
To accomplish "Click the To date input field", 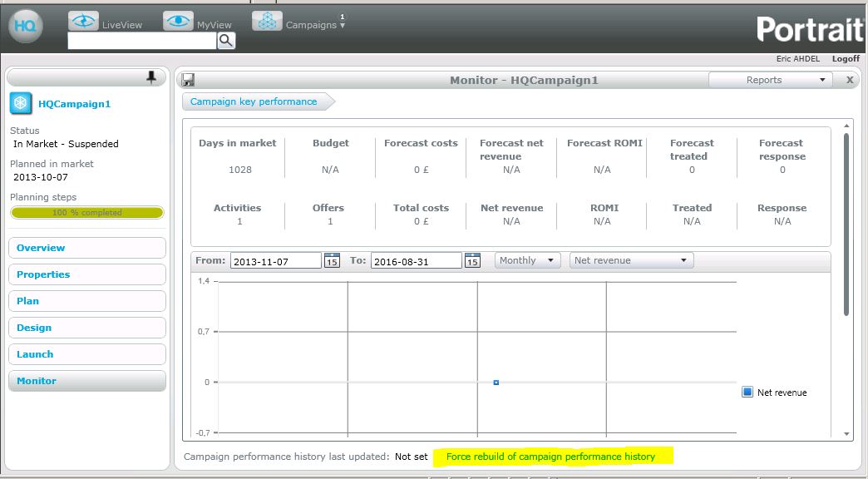I will [x=417, y=261].
